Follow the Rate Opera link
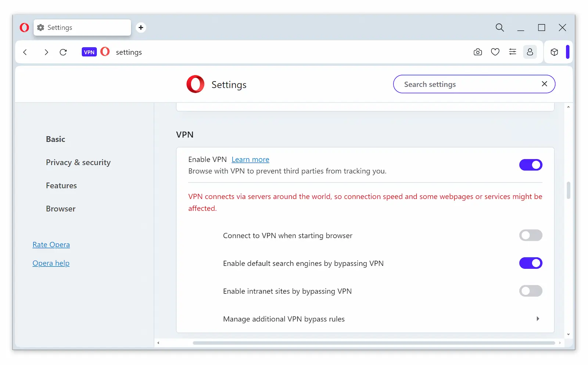This screenshot has width=588, height=365. tap(51, 245)
